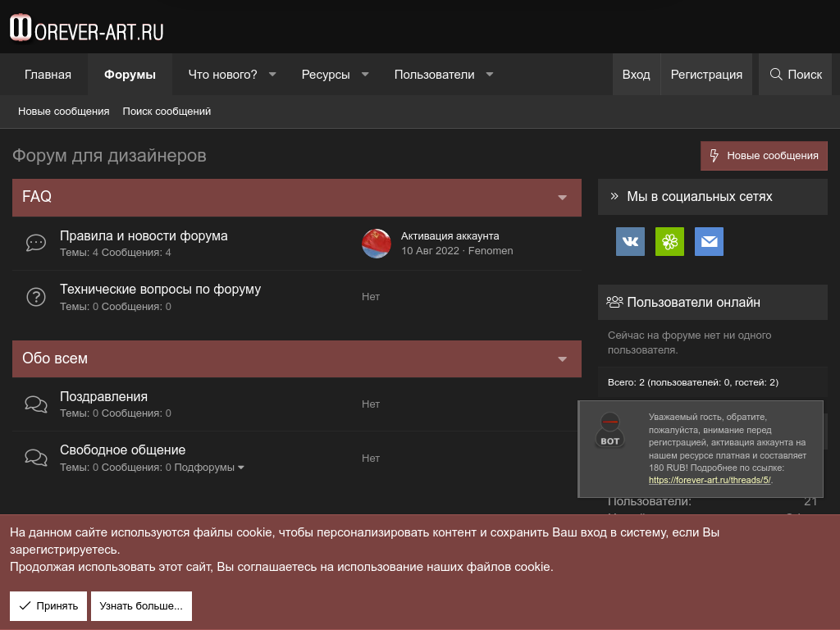Click Поиск сообщений in the sub-navigation
Screen dimensions: 840x630
coord(167,112)
